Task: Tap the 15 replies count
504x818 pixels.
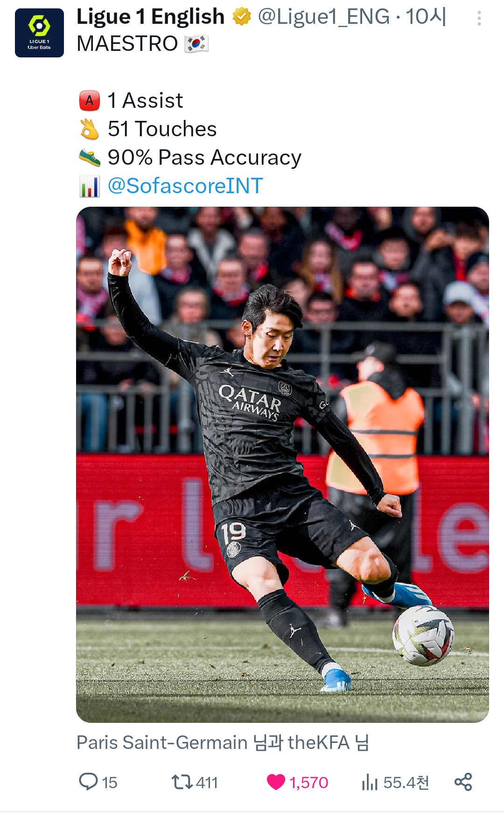Action: [x=110, y=783]
